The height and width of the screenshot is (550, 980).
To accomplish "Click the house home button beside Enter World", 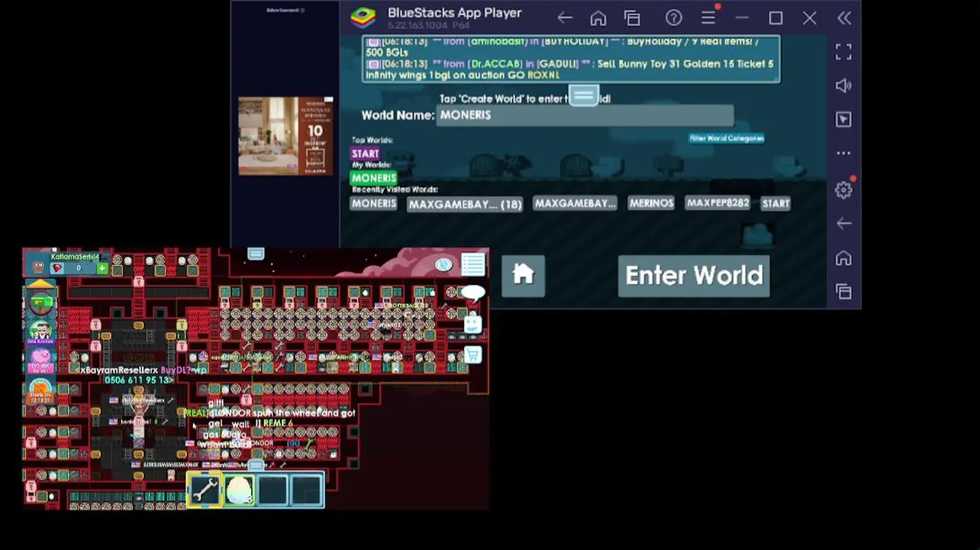I will (x=524, y=275).
